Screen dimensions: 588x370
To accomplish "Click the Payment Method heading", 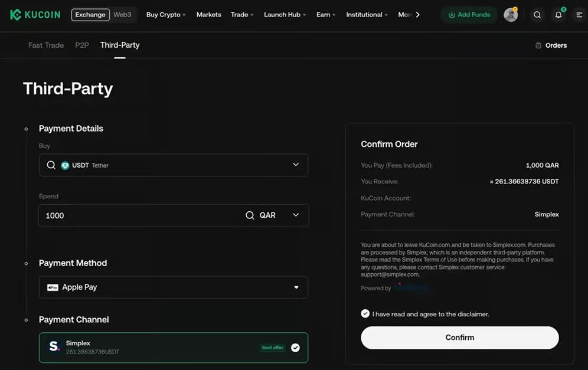I will point(73,263).
